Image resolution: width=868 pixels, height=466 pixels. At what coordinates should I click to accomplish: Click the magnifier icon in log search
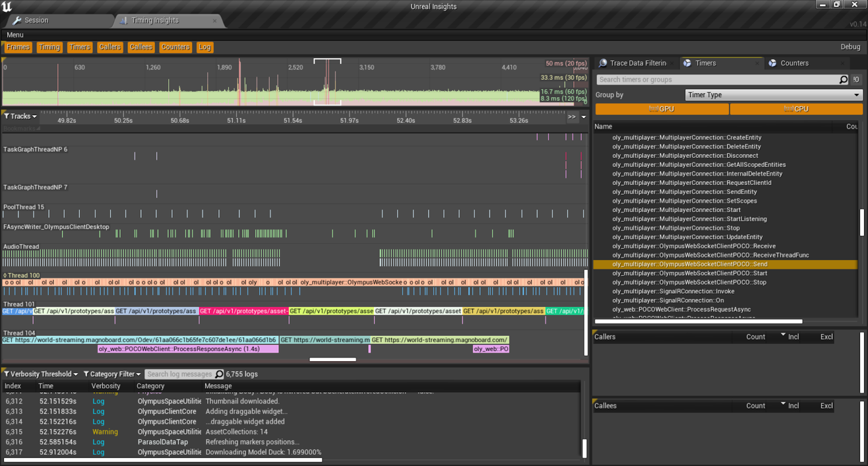[x=219, y=374]
